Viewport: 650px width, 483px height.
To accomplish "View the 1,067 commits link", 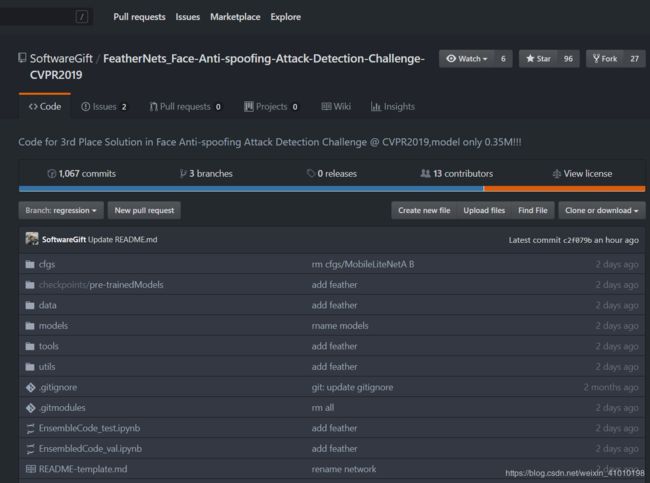I will [x=81, y=173].
